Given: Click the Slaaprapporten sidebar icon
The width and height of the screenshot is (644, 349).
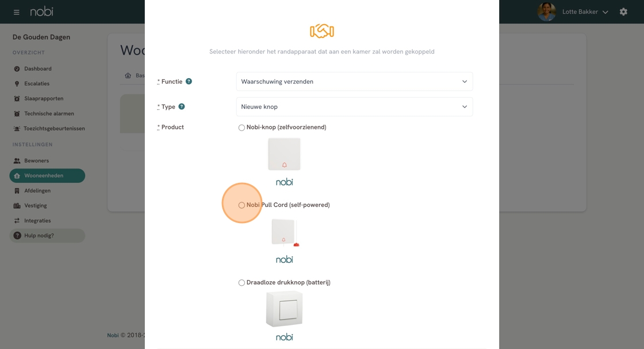Looking at the screenshot, I should tap(17, 99).
